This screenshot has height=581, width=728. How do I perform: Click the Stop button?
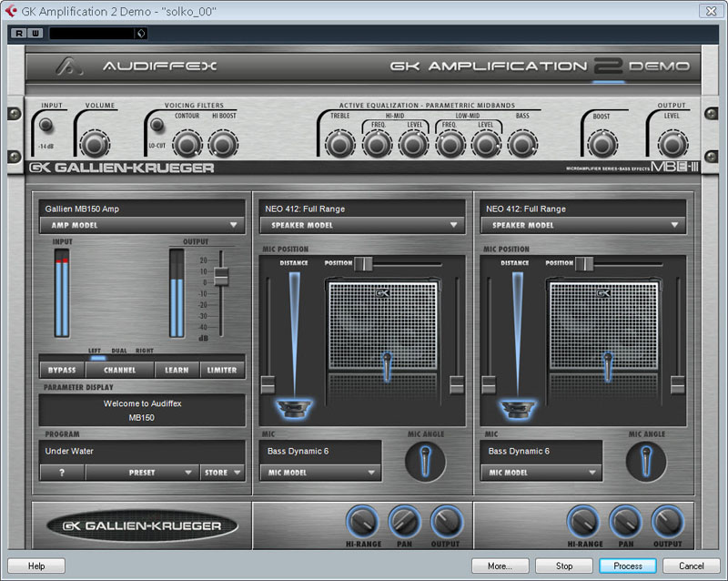tap(564, 566)
